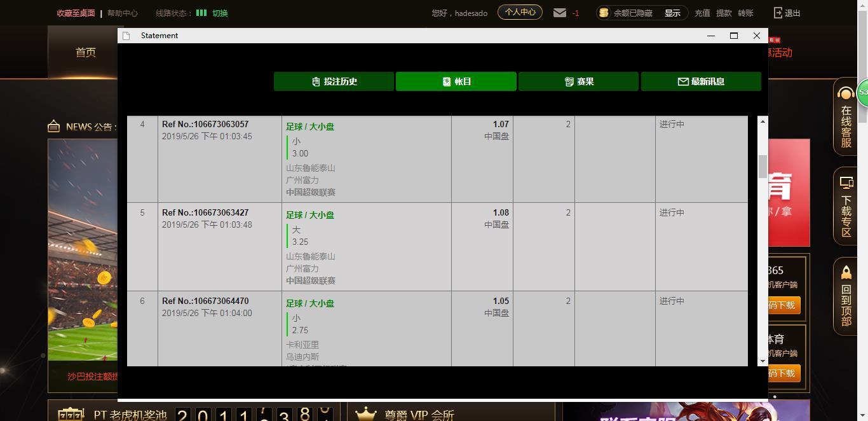The height and width of the screenshot is (421, 868).
Task: Click odds value 1.05
Action: coord(501,301)
